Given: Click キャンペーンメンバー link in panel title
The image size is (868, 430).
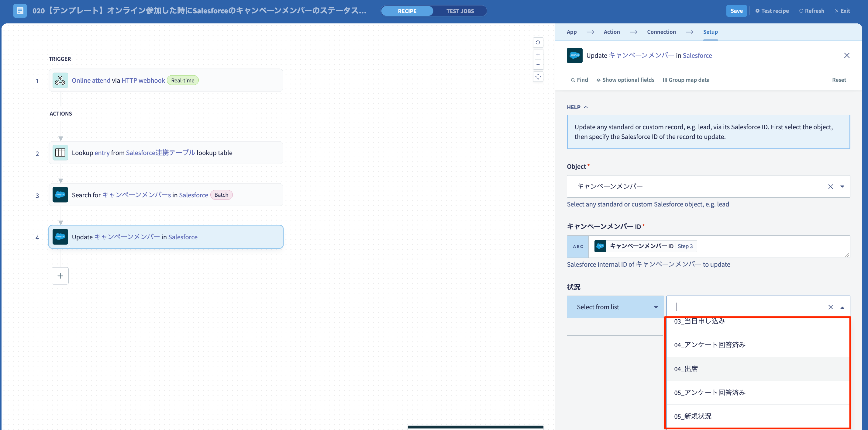Looking at the screenshot, I should pyautogui.click(x=642, y=55).
